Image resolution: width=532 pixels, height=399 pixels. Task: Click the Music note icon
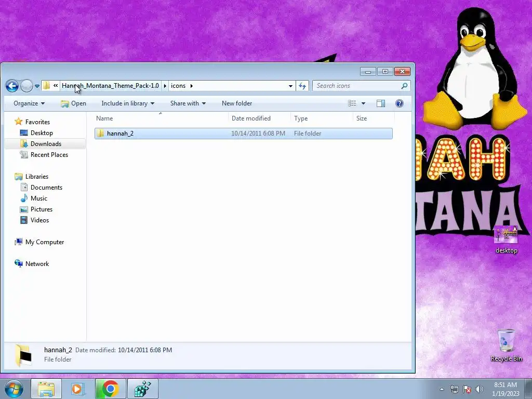24,198
